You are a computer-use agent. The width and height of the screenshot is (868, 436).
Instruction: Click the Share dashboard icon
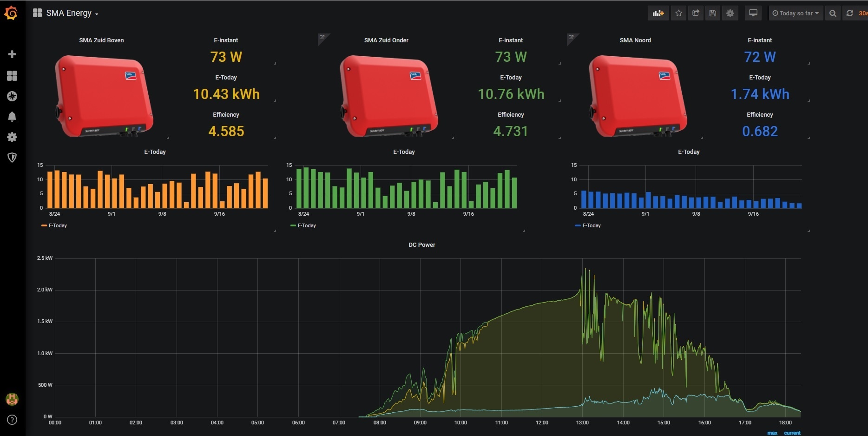696,13
